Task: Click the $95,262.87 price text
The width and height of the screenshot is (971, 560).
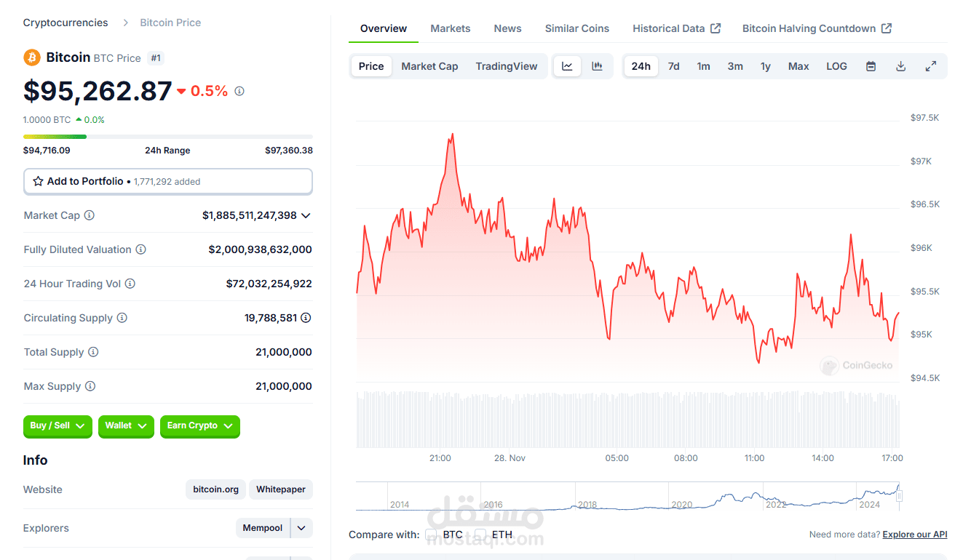Action: 98,91
